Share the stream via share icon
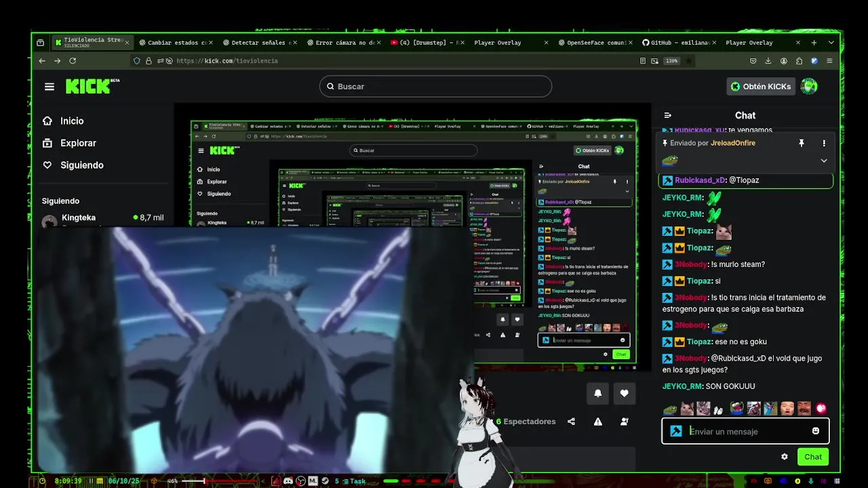Screen dimensions: 868x488 [x=571, y=422]
